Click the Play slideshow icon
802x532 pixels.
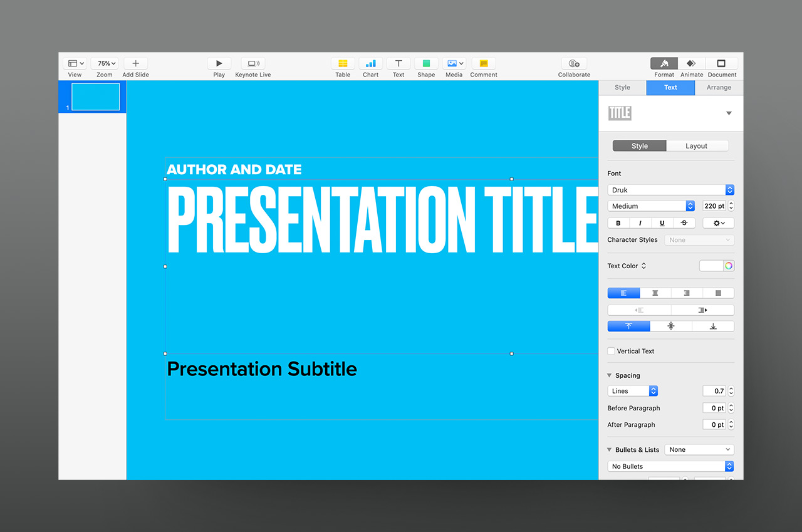tap(219, 63)
